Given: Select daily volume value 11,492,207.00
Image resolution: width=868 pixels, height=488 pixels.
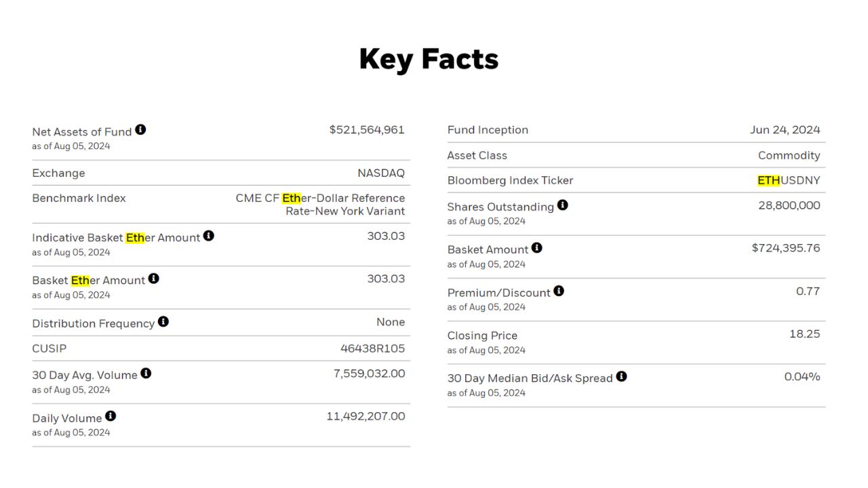Looking at the screenshot, I should pos(366,416).
